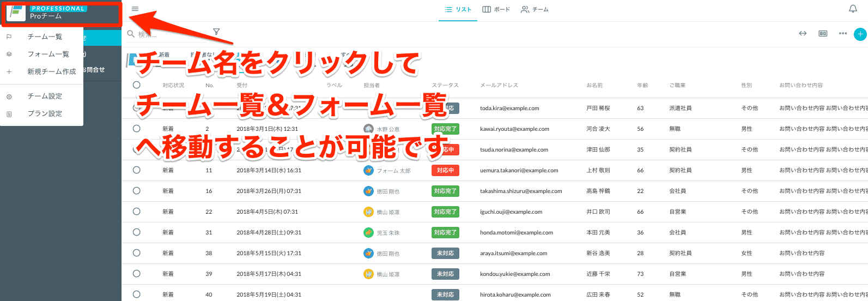Click email toda.kira@example.com
This screenshot has height=301, width=868.
[509, 109]
